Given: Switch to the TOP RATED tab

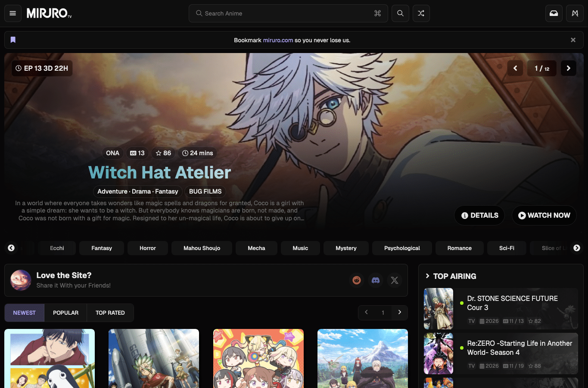Looking at the screenshot, I should point(110,313).
